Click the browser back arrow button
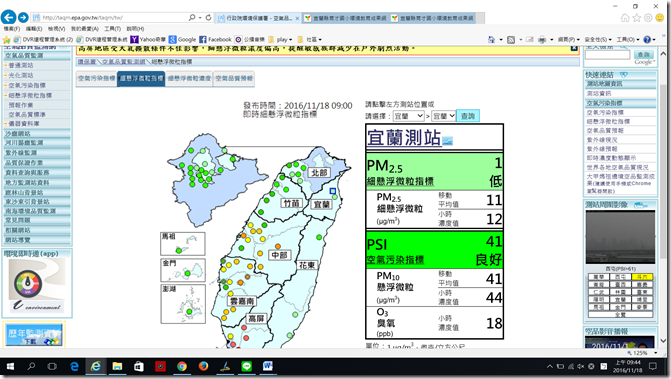This screenshot has width=671, height=379. (9, 18)
